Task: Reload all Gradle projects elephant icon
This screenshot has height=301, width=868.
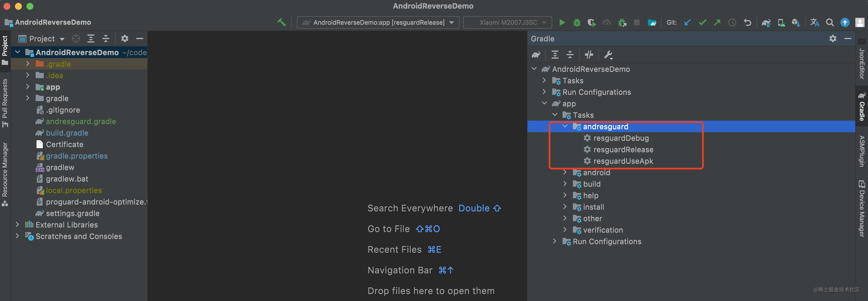Action: click(x=536, y=55)
